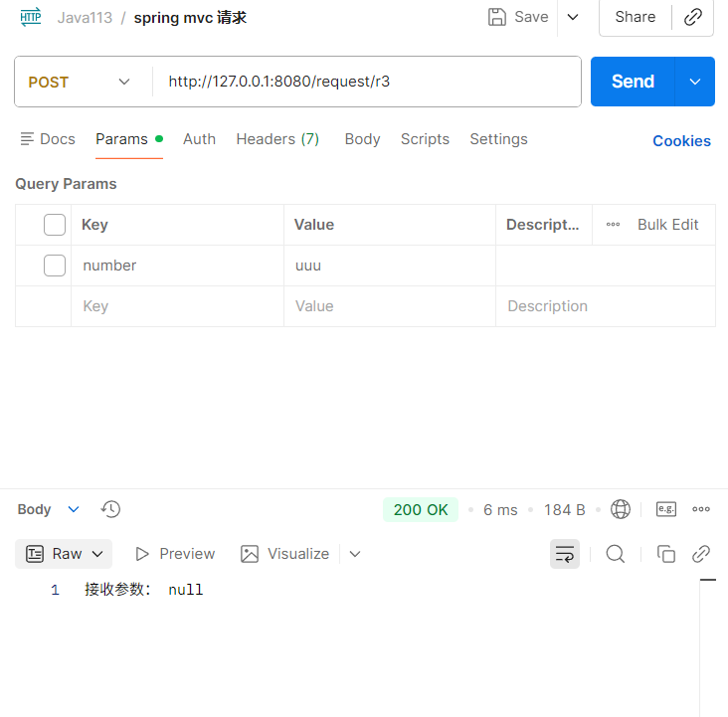Screen dimensions: 728x717
Task: Open the Cookies link
Action: tap(681, 140)
